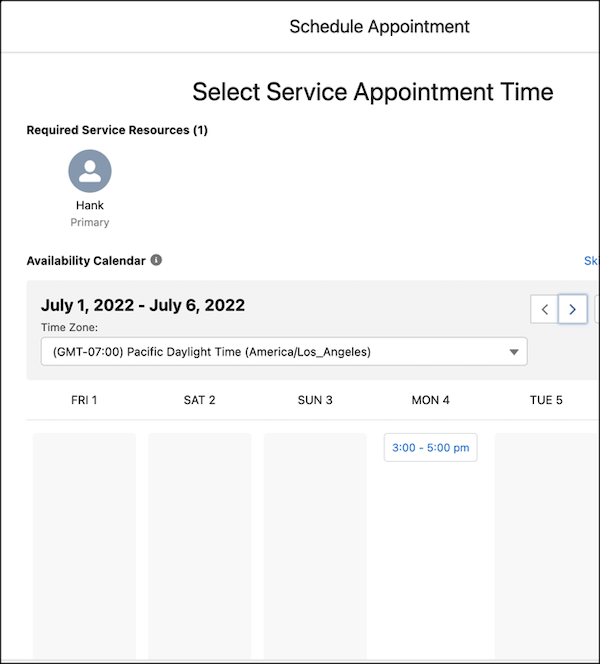Screen dimensions: 600x664
Task: Select the FRI 1 day header
Action: (x=84, y=400)
